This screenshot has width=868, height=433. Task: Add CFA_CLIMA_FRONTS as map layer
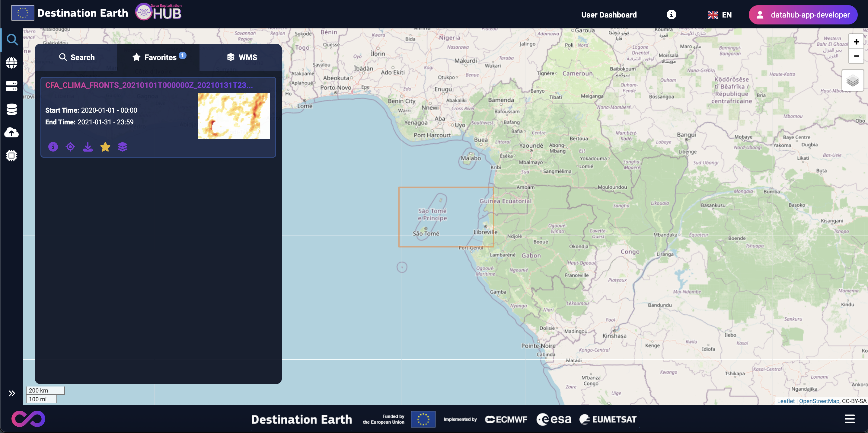click(x=123, y=147)
